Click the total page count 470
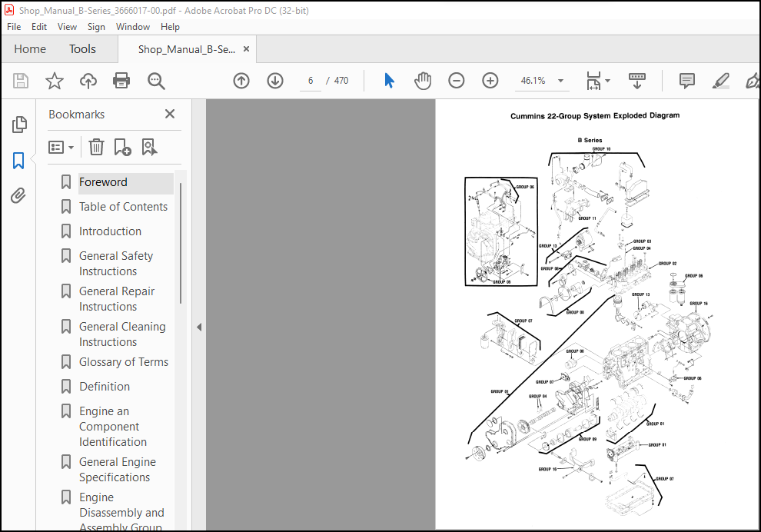Image resolution: width=761 pixels, height=532 pixels. tap(341, 81)
